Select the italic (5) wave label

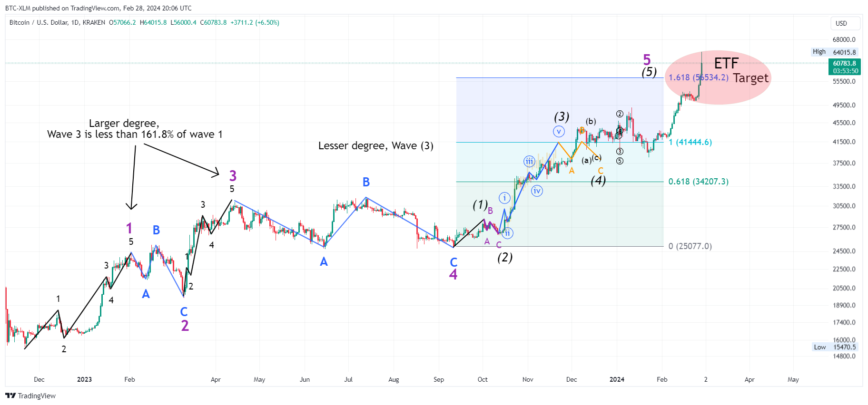point(649,72)
